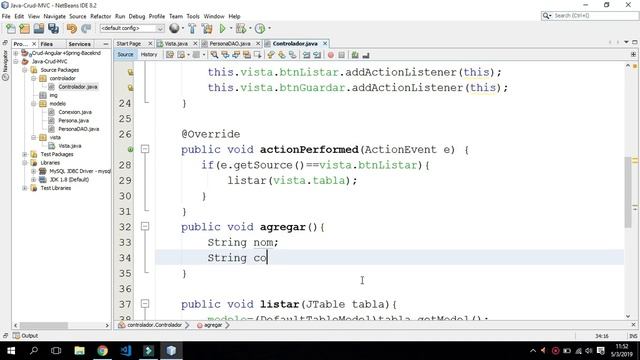Open the Tools menu
Image resolution: width=640 pixels, height=360 pixels.
point(193,16)
